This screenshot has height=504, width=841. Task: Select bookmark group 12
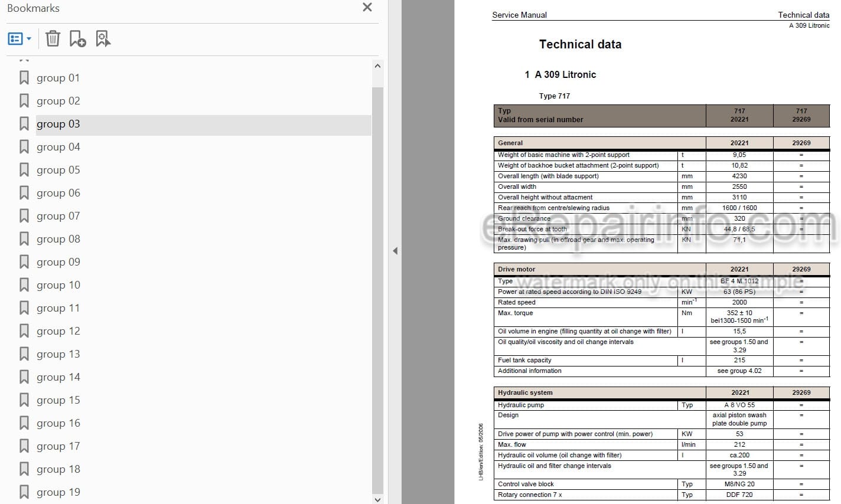tap(58, 331)
